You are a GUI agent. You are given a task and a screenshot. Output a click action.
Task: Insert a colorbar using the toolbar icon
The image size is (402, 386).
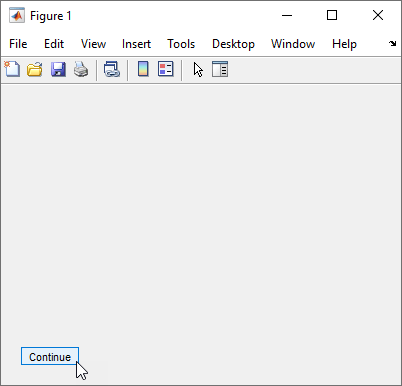pyautogui.click(x=143, y=69)
